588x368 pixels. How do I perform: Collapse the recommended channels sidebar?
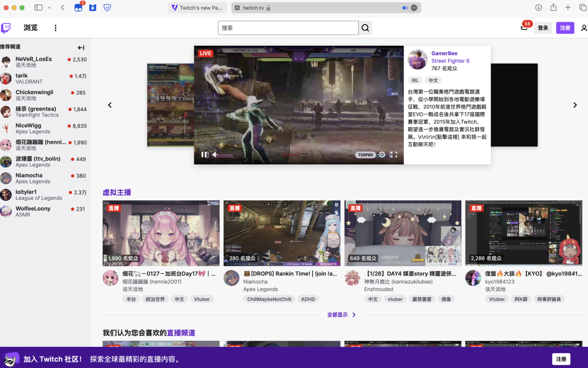(x=81, y=47)
